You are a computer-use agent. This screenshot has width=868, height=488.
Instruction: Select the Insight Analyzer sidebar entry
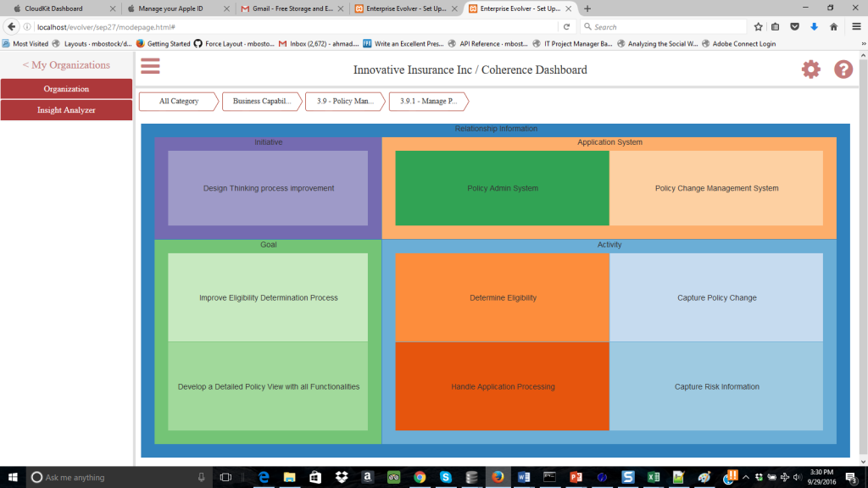pyautogui.click(x=66, y=110)
